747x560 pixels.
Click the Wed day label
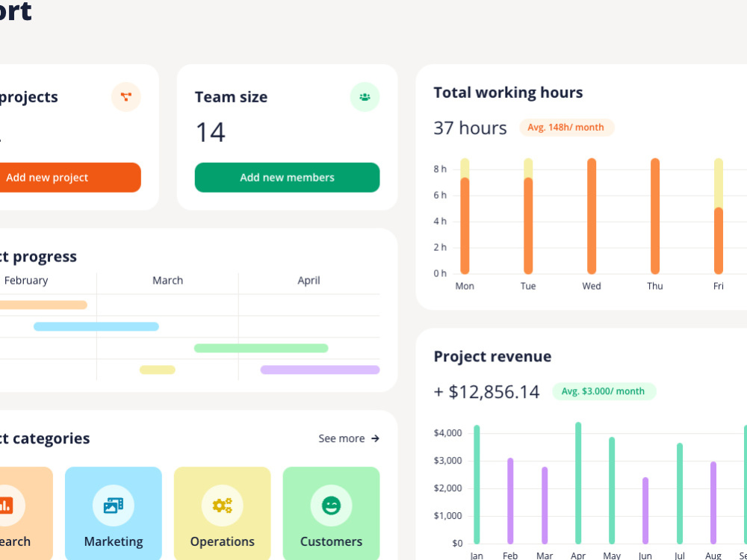coord(592,286)
